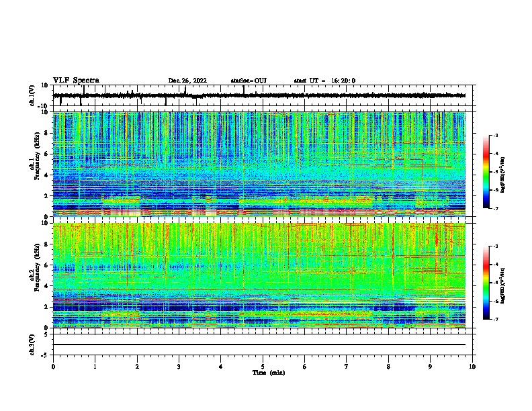The height and width of the screenshot is (411, 532).
Task: Click the "2" tick on the time axis
Action: pos(137,367)
